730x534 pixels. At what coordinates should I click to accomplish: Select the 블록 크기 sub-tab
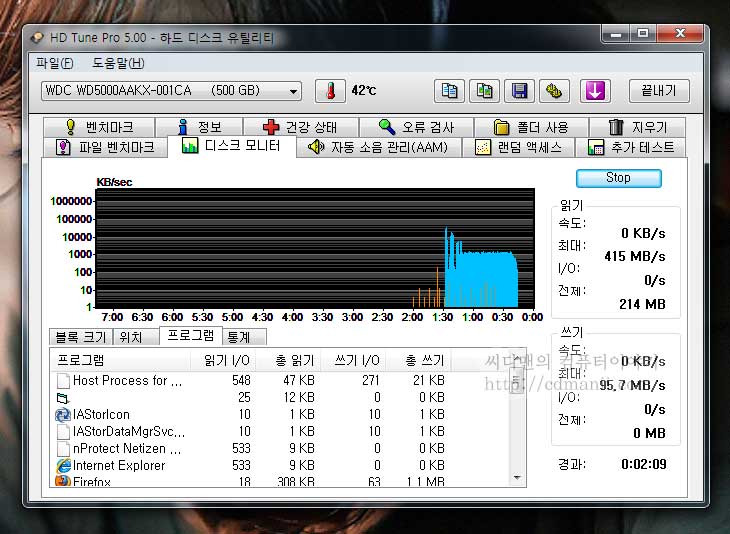[81, 337]
